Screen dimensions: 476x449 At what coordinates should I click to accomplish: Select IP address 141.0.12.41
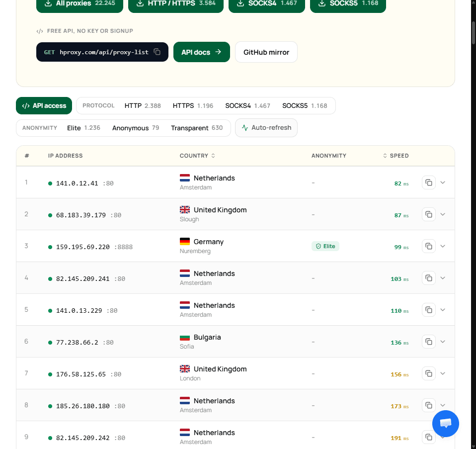77,183
